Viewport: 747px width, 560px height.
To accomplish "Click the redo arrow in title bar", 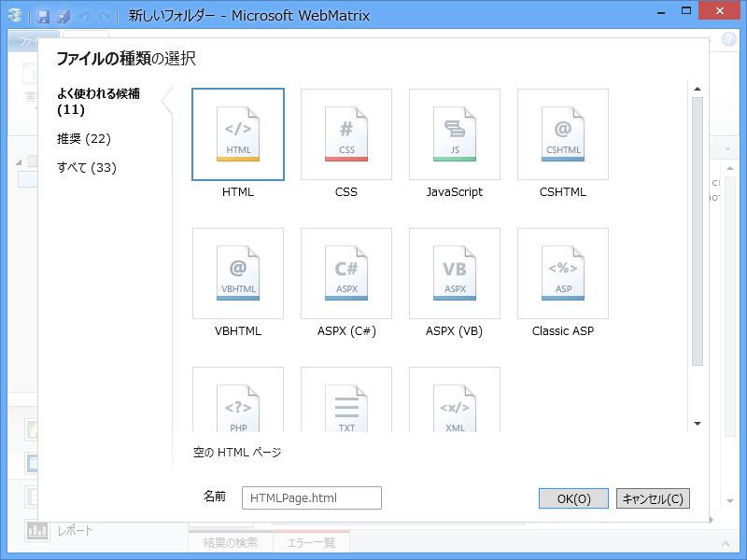I will (105, 17).
